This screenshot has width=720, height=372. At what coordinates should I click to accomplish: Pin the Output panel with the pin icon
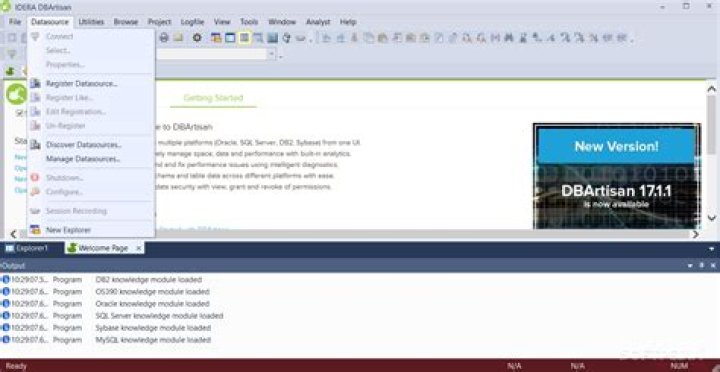click(701, 265)
